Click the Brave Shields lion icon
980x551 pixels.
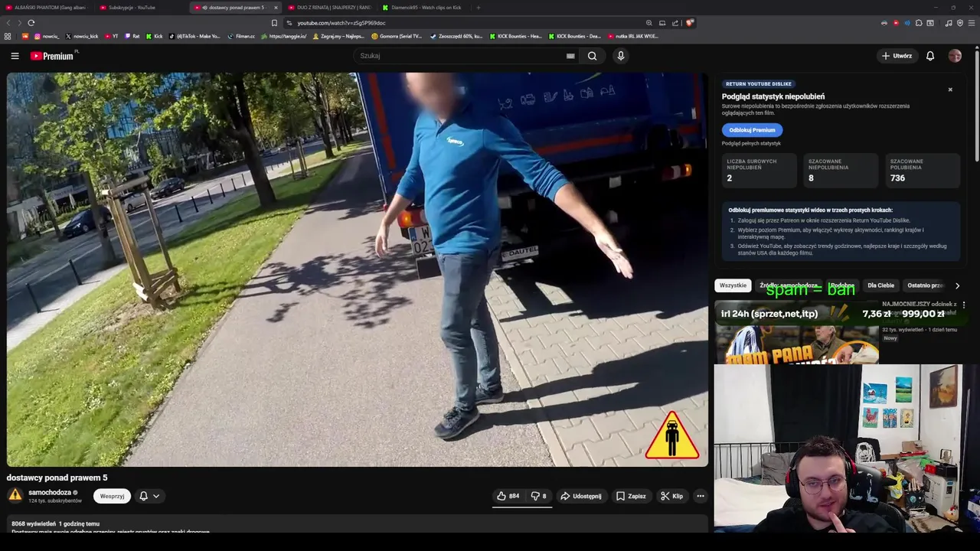coord(690,23)
